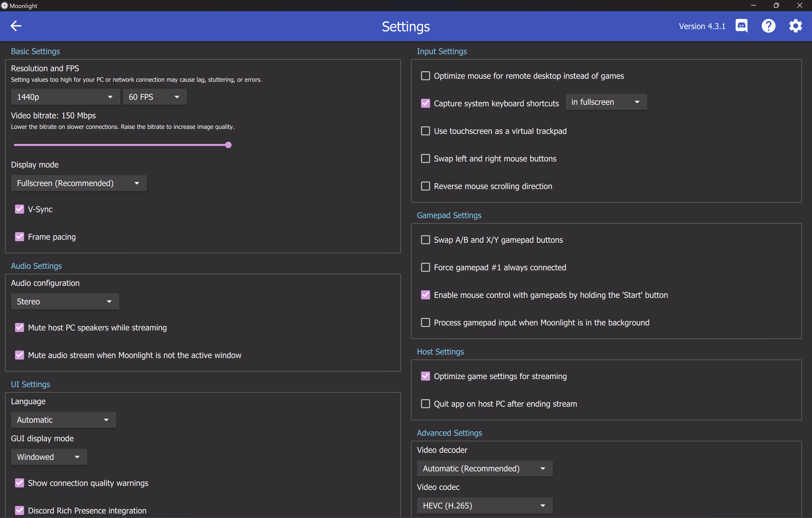Click the Moonlight app icon in title bar
812x518 pixels.
[4, 6]
